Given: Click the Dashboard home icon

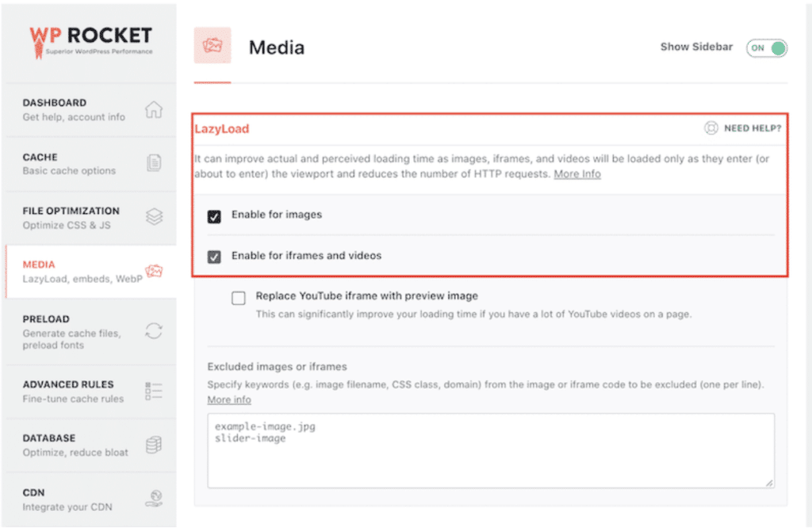Looking at the screenshot, I should tap(154, 109).
